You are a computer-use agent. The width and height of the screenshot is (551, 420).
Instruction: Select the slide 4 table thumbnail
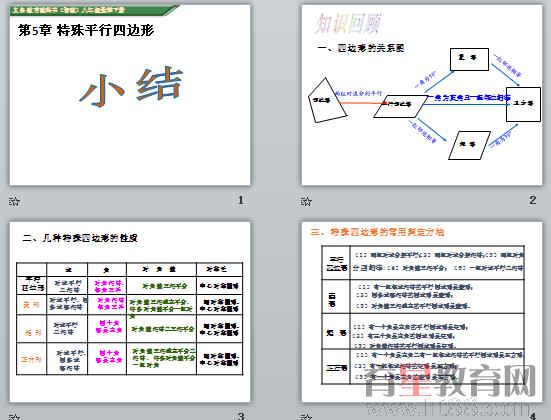tap(423, 315)
